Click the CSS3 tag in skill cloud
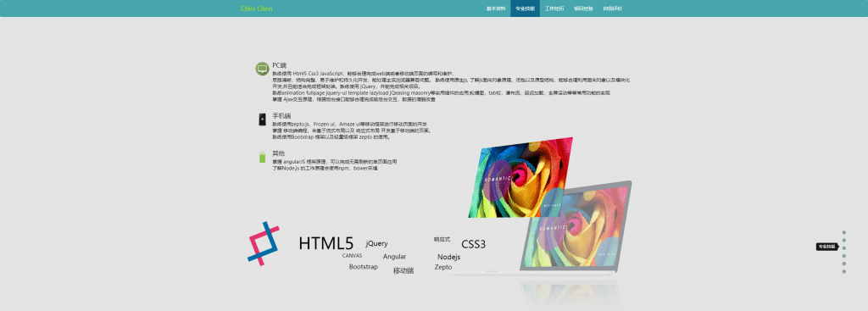Image resolution: width=868 pixels, height=311 pixels. tap(473, 244)
